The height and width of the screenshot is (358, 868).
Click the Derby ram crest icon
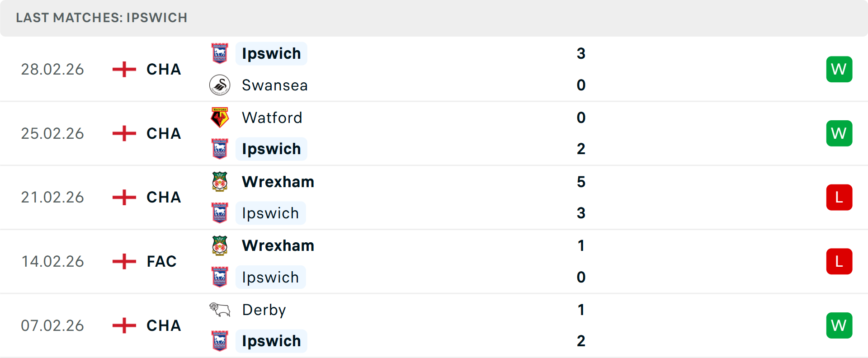click(220, 310)
